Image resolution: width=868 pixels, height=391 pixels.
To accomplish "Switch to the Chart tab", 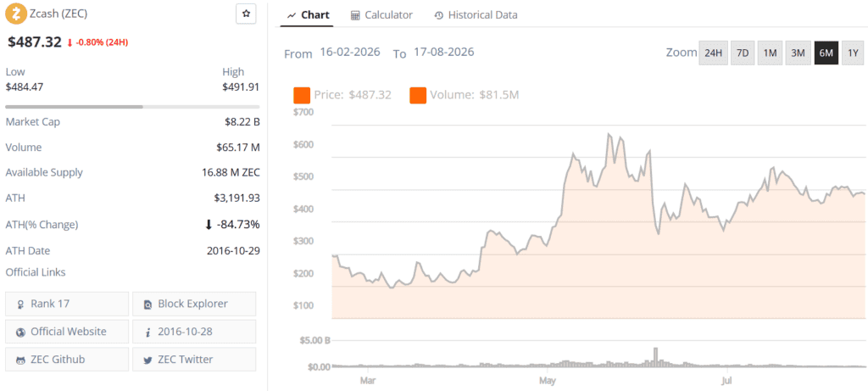I will pos(309,15).
